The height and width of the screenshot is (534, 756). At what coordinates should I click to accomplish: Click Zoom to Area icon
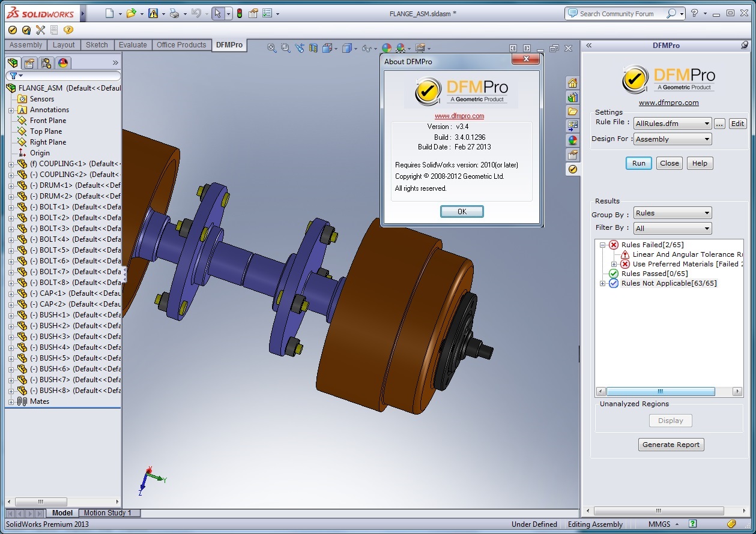(x=286, y=48)
